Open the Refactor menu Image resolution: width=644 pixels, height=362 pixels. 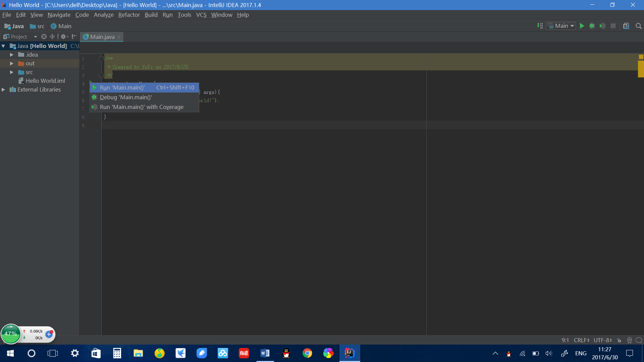129,15
